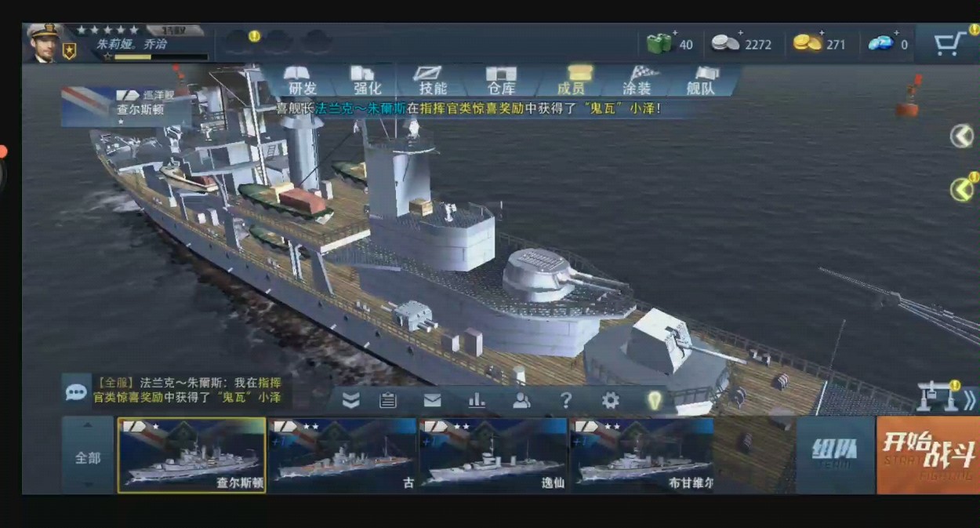Open the question mark help icon
This screenshot has width=980, height=528.
566,400
